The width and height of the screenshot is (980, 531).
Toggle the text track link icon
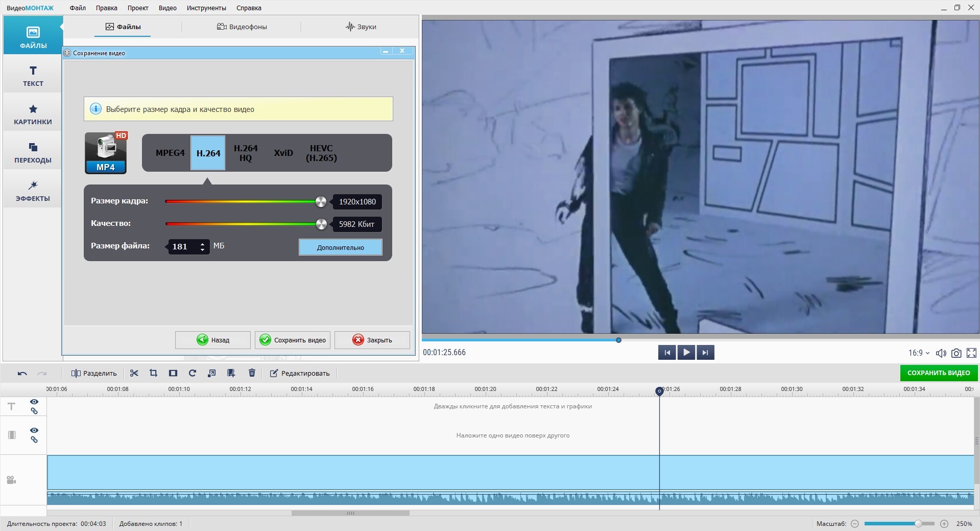pos(34,411)
